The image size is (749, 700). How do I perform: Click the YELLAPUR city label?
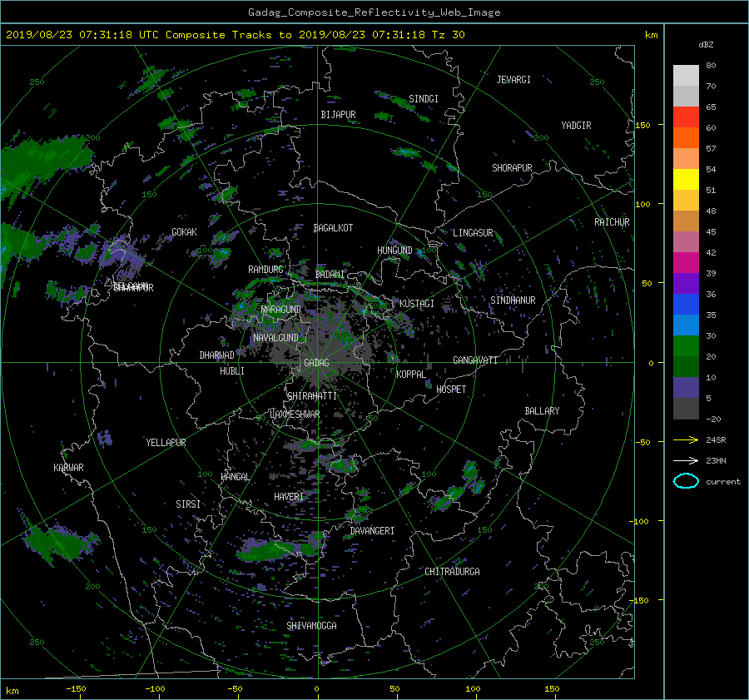point(166,443)
